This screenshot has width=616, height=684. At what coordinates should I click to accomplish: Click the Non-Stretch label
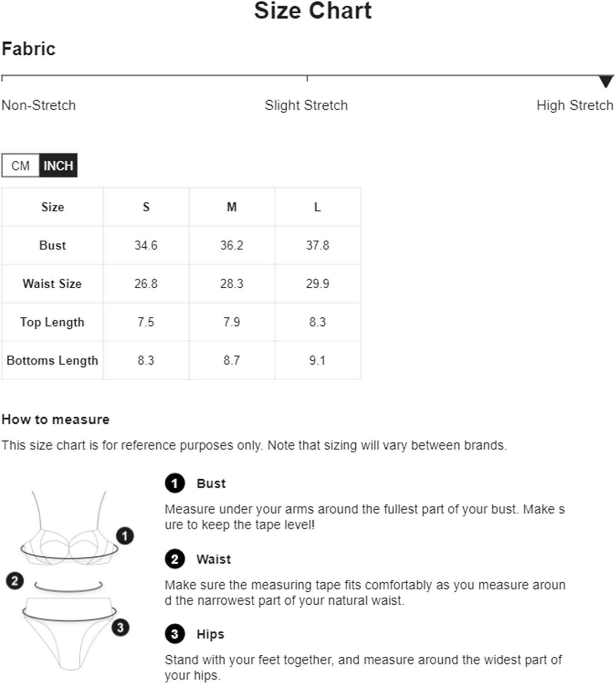[39, 105]
